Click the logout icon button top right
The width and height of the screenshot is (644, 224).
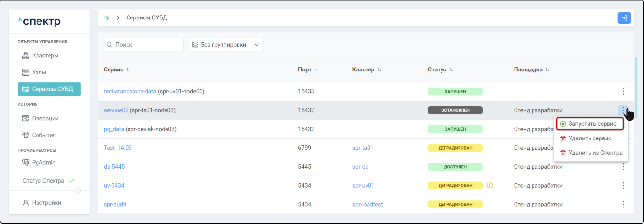pyautogui.click(x=624, y=18)
